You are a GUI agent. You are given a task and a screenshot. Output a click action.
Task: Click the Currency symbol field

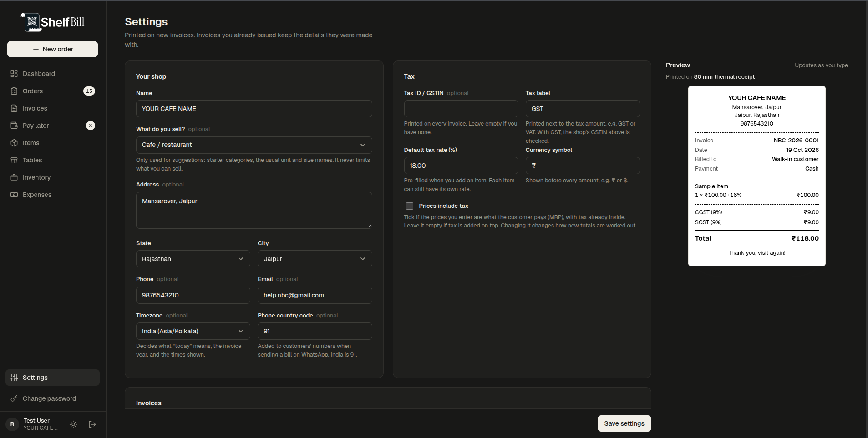pyautogui.click(x=583, y=166)
